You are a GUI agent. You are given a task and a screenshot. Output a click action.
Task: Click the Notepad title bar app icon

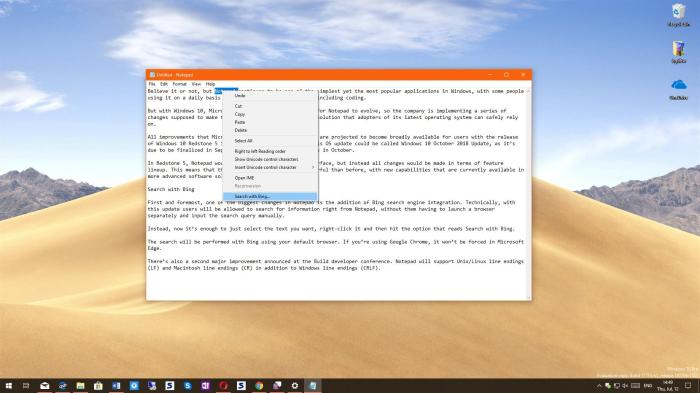[x=152, y=75]
